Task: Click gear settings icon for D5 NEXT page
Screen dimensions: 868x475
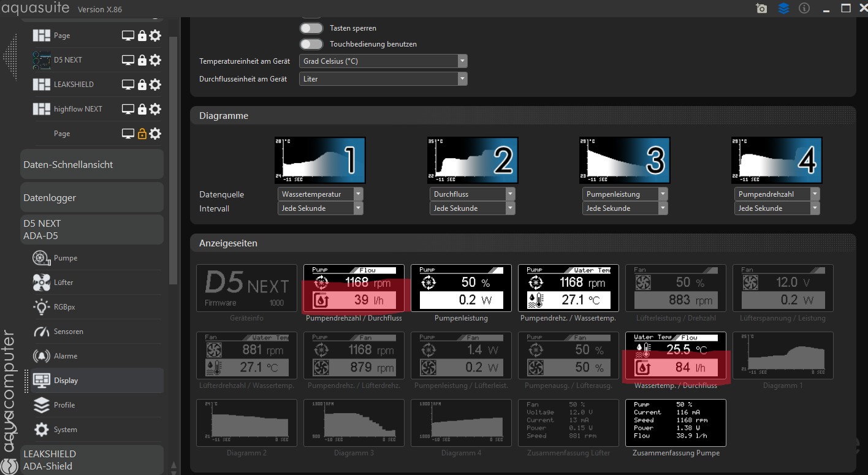Action: tap(155, 60)
